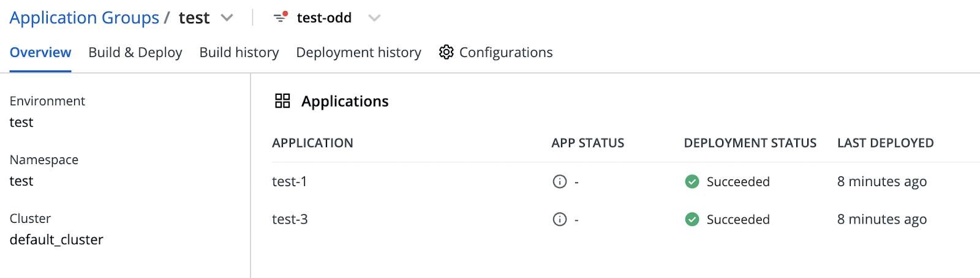This screenshot has width=980, height=278.
Task: Click the app status info icon for test-3
Action: click(x=560, y=219)
